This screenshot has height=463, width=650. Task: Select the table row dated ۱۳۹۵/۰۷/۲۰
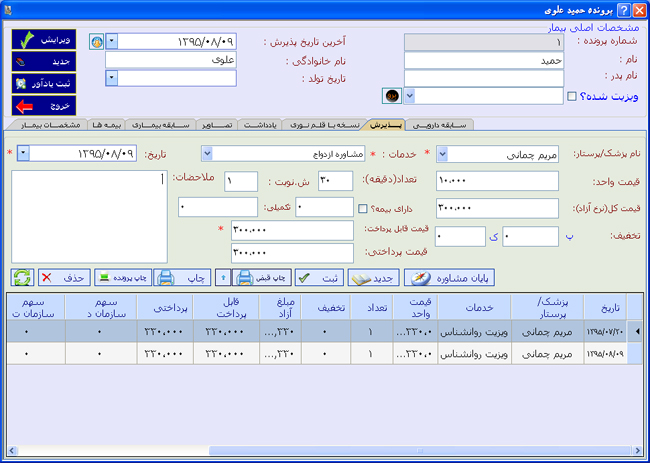325,331
